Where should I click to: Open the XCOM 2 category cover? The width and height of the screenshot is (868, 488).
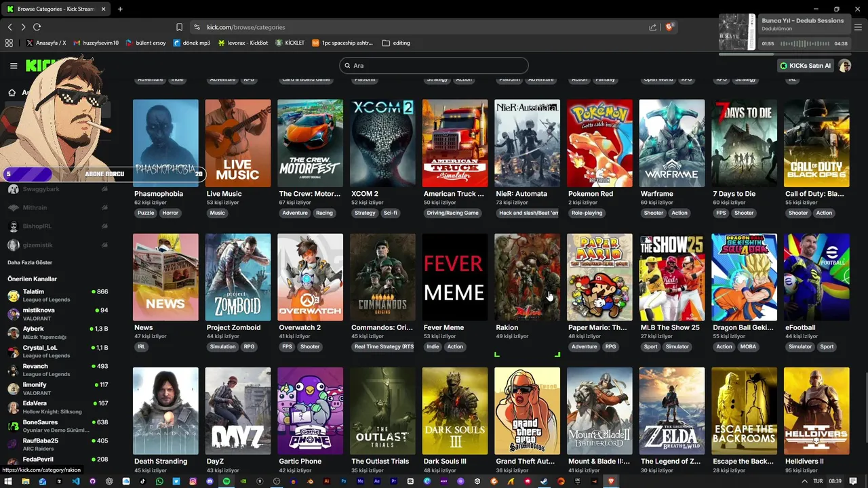tap(382, 143)
